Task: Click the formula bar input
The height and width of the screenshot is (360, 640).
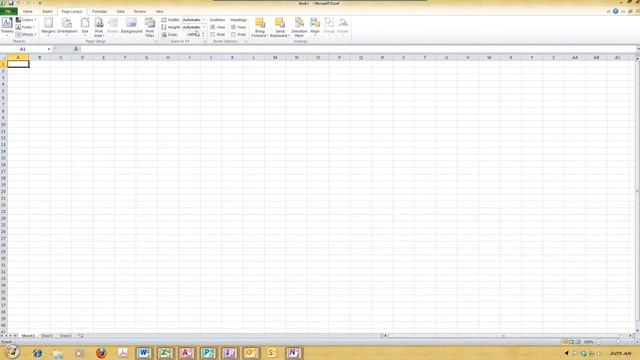Action: click(x=357, y=49)
